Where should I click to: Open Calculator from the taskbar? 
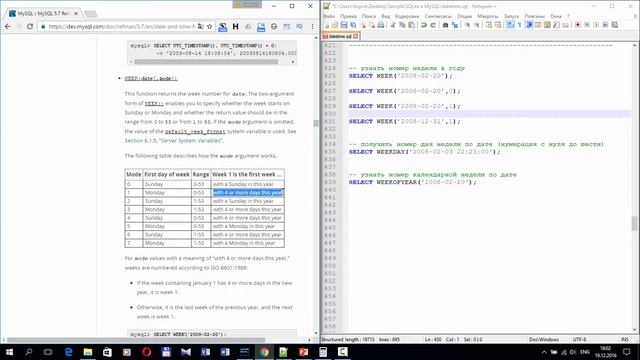coord(323,352)
